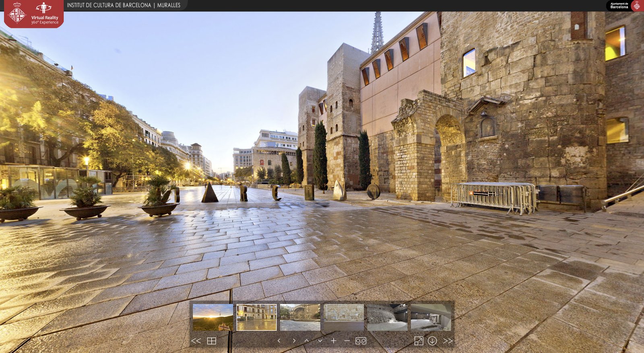Click the Ajuntament de Barcelona logo
Screen dimensions: 644x353
click(x=625, y=6)
